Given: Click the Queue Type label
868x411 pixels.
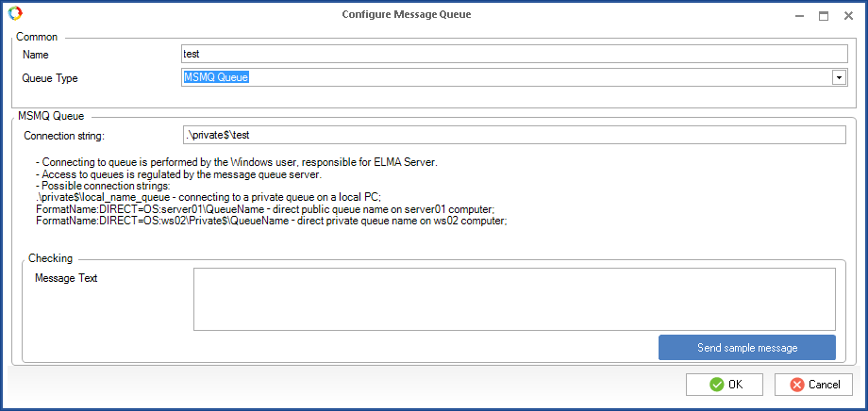Looking at the screenshot, I should pyautogui.click(x=50, y=77).
